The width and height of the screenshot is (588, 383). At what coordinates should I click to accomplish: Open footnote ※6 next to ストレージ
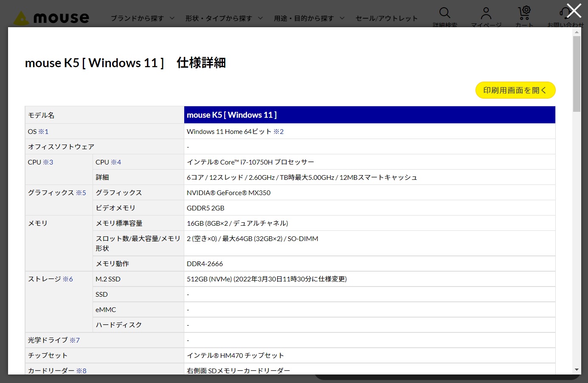click(68, 279)
